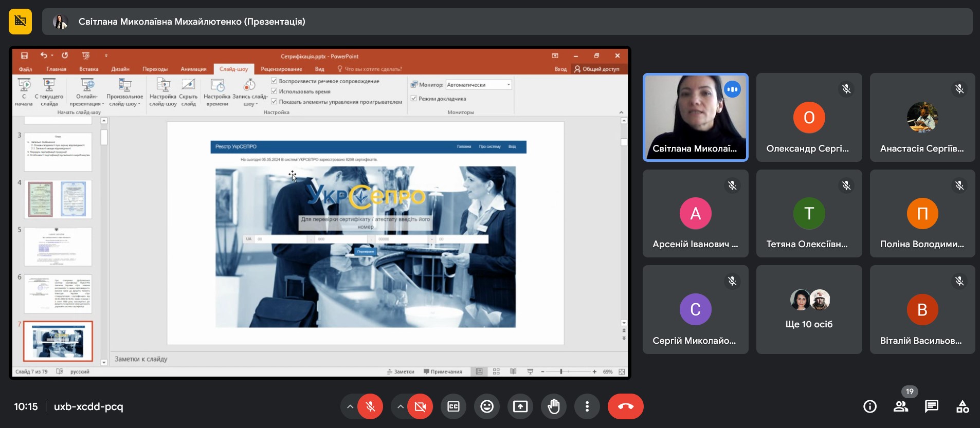Switch to the Вставка ribbon tab
This screenshot has width=980, height=428.
[88, 69]
